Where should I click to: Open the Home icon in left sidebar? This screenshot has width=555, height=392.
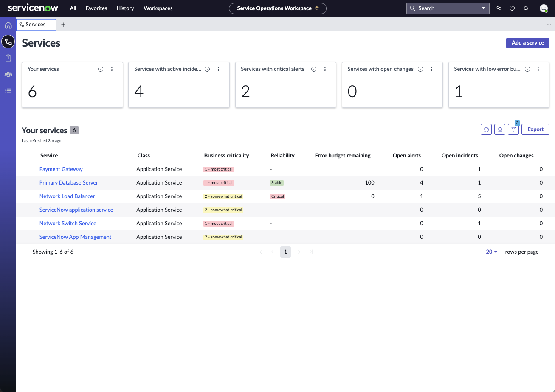[8, 25]
